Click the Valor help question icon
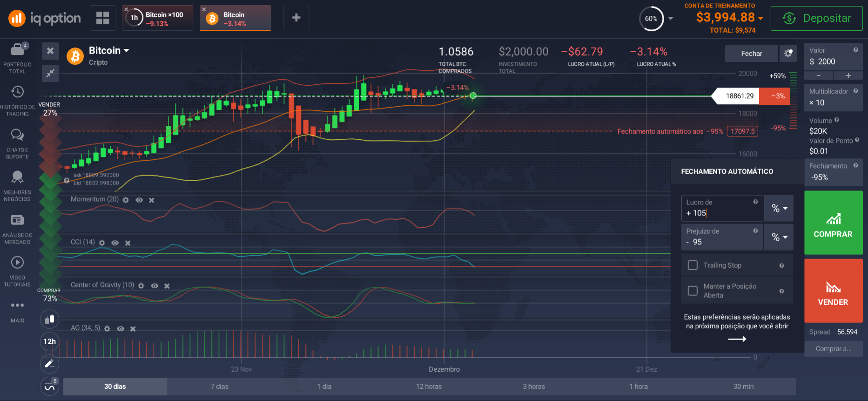The image size is (868, 401). click(855, 50)
